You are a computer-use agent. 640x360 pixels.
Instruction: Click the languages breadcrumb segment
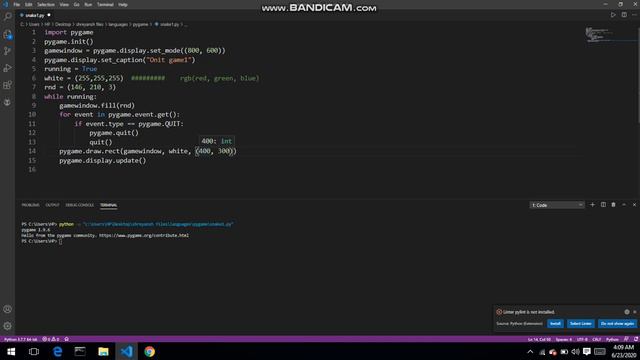[x=118, y=24]
